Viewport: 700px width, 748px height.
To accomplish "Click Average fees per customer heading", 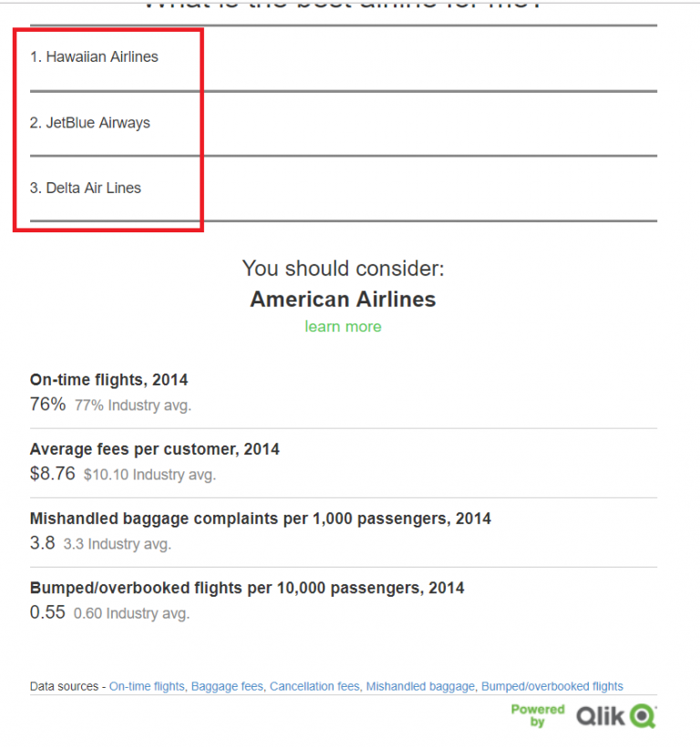I will click(x=155, y=449).
